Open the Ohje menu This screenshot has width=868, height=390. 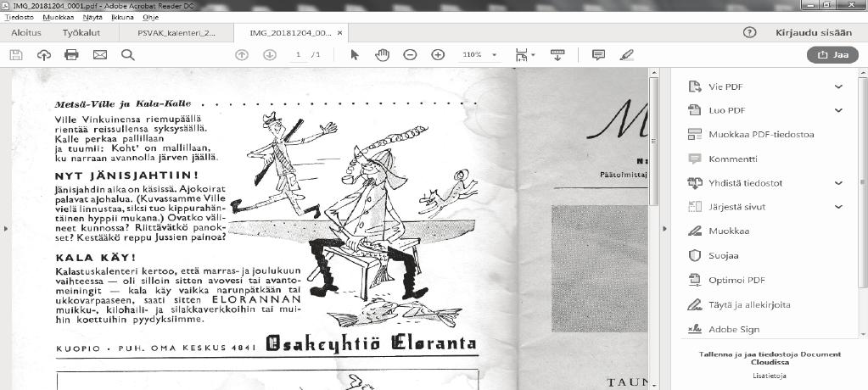[150, 17]
